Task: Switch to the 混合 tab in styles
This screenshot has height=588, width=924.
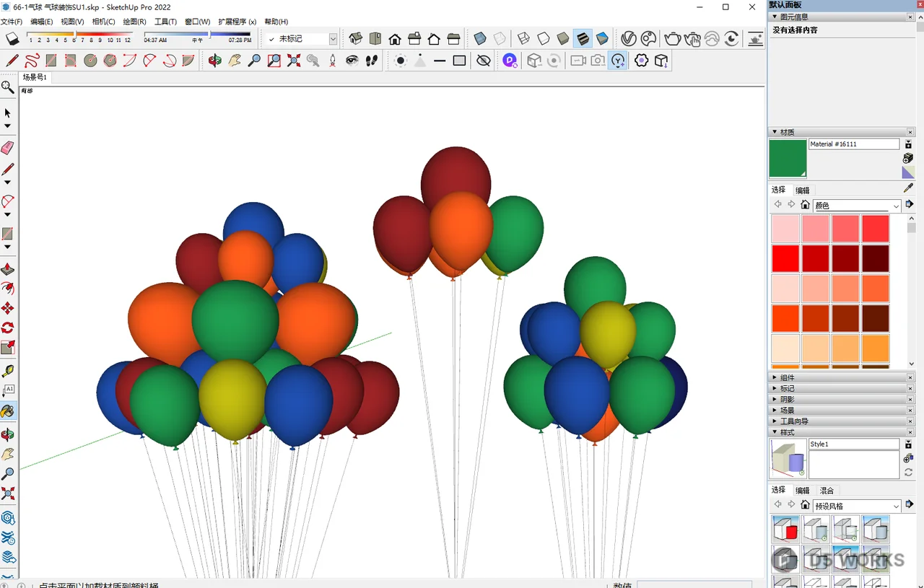Action: point(826,491)
